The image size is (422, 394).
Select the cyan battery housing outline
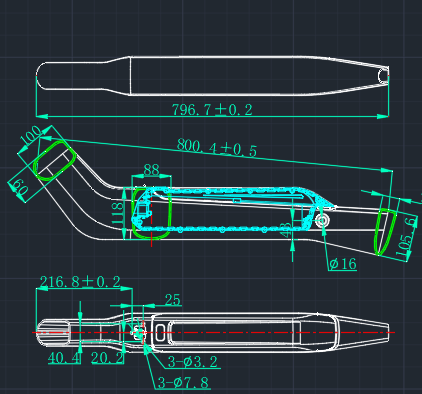[x=233, y=209]
